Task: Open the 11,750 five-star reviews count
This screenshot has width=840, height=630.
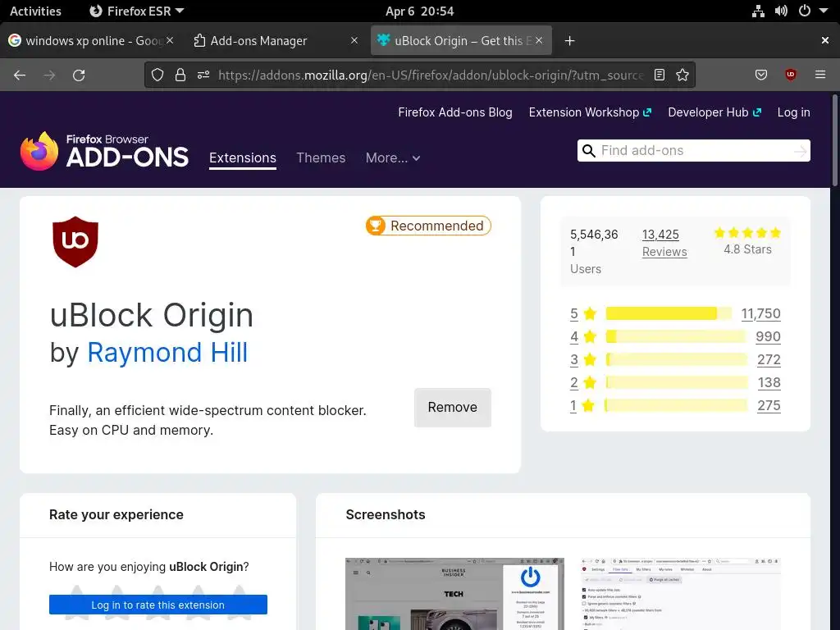Action: coord(760,313)
